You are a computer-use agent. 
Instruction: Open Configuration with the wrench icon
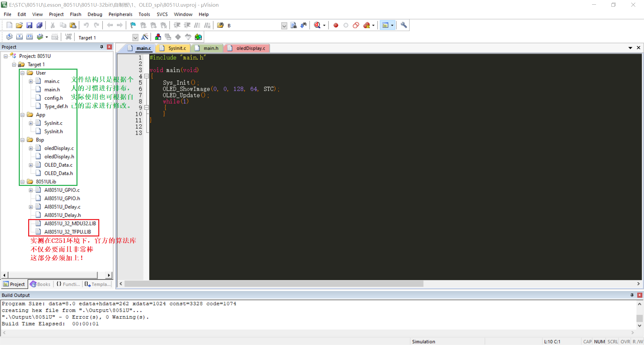(404, 25)
